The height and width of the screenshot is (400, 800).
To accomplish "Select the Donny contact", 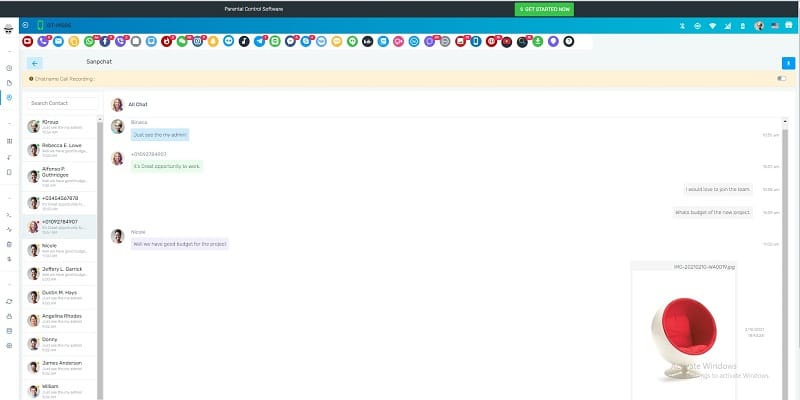I will pos(58,344).
